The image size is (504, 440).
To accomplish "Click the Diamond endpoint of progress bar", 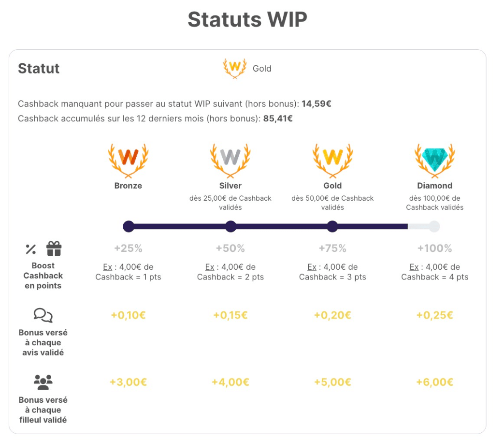I will [x=434, y=226].
